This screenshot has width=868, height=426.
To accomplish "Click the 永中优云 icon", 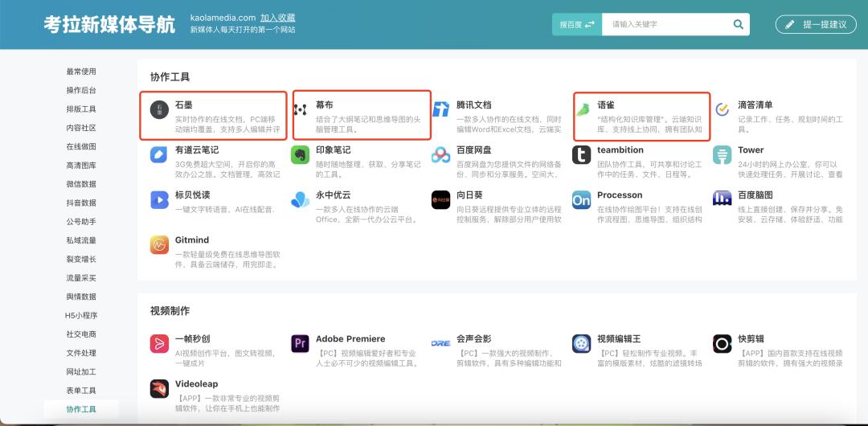I will coord(300,199).
